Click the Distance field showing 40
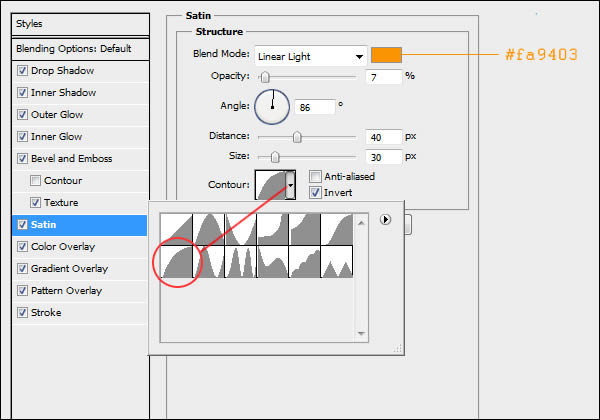Image resolution: width=600 pixels, height=420 pixels. click(382, 136)
